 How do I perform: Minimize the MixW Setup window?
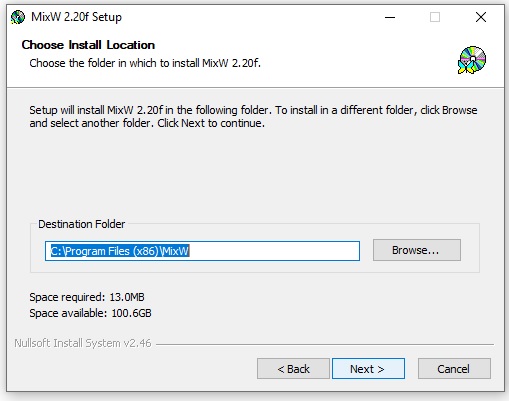(390, 17)
